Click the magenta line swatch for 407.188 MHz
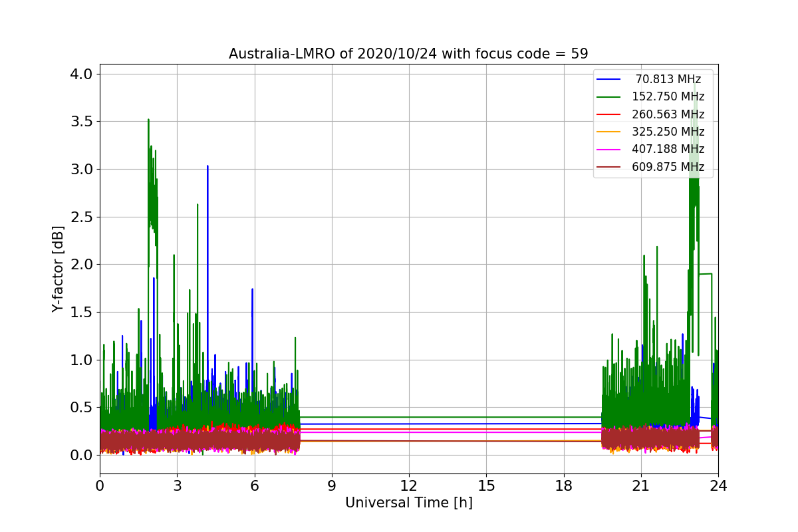798x532 pixels. (x=609, y=150)
